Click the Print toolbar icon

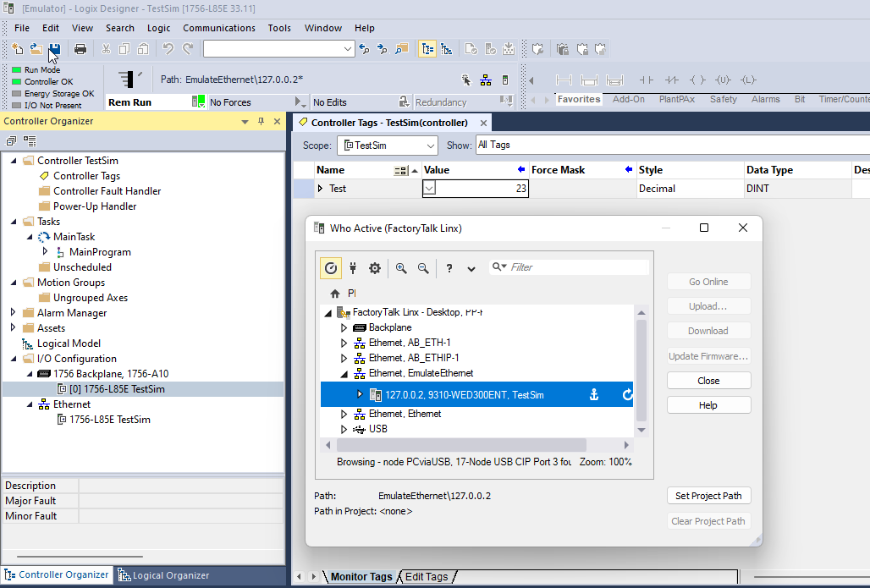pyautogui.click(x=80, y=49)
